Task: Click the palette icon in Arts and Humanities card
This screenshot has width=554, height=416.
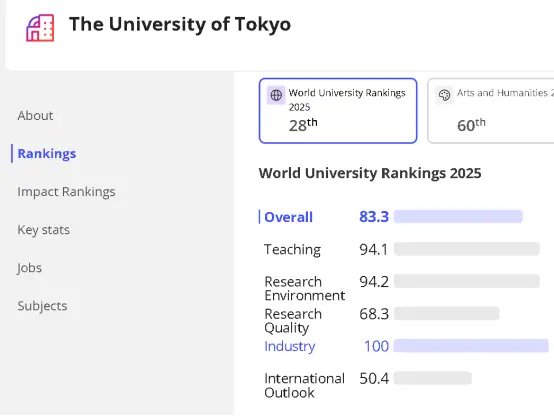Action: point(444,95)
